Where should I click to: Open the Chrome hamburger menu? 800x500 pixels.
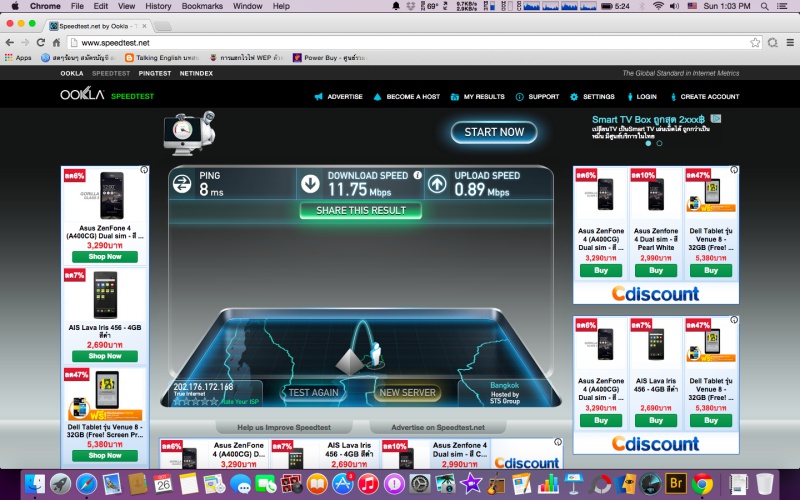[x=790, y=43]
